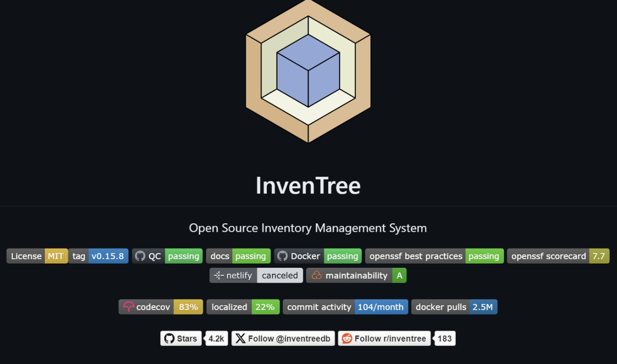Click the 4.2k stars count
The width and height of the screenshot is (617, 364).
click(x=216, y=339)
